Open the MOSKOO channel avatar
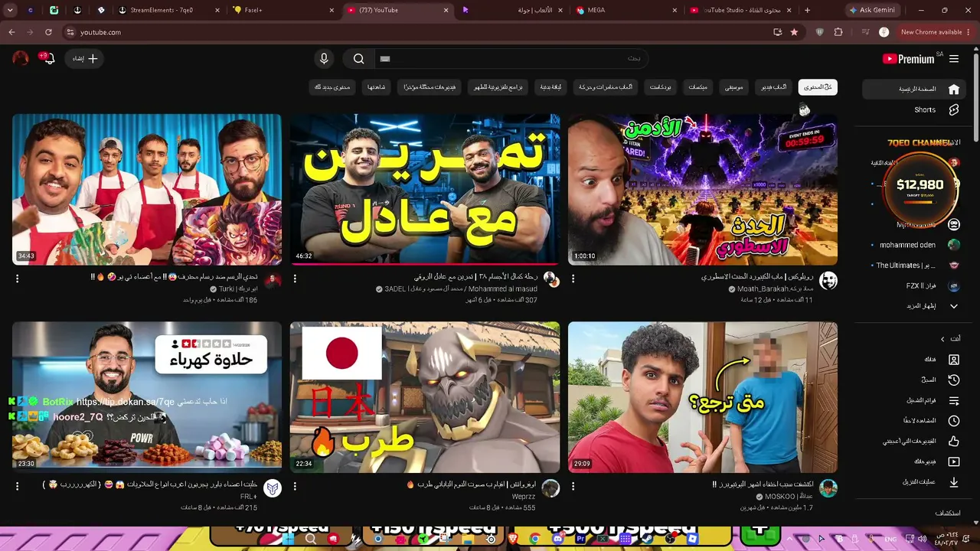This screenshot has width=980, height=551. (828, 488)
